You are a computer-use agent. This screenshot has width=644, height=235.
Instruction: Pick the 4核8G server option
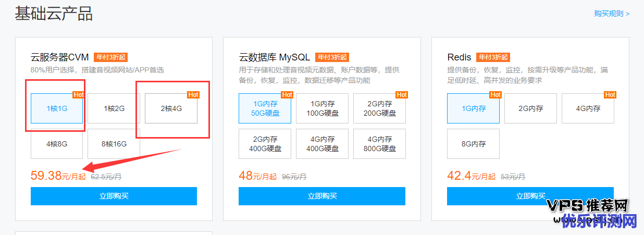tap(57, 144)
